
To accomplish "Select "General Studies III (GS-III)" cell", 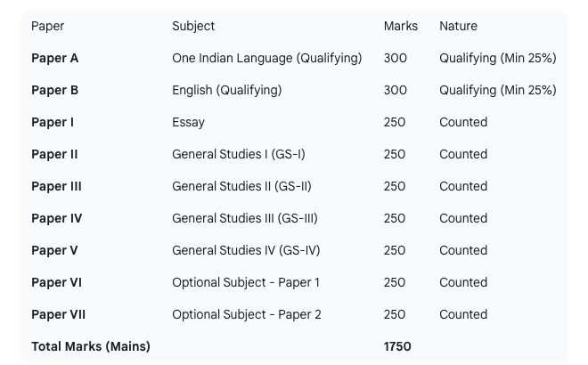I will tap(244, 219).
